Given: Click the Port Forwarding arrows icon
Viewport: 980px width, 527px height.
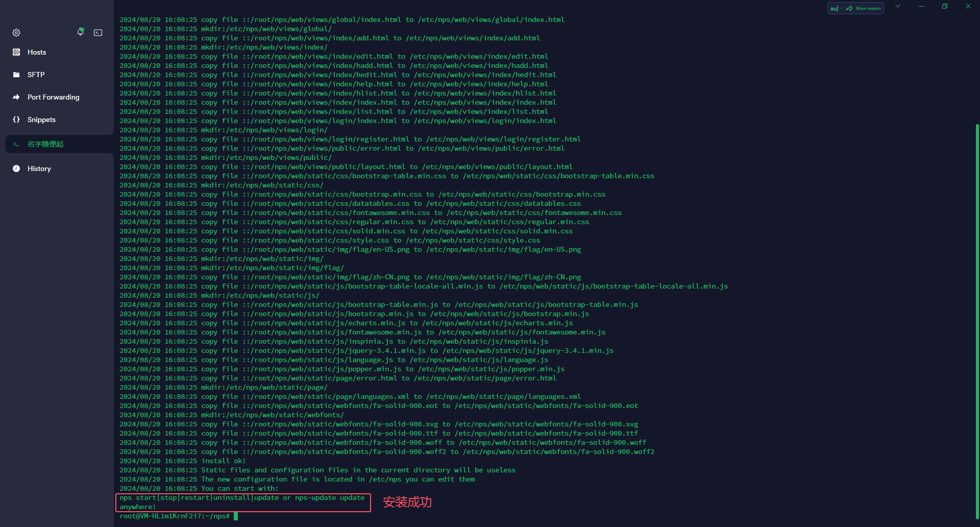Looking at the screenshot, I should coord(16,97).
